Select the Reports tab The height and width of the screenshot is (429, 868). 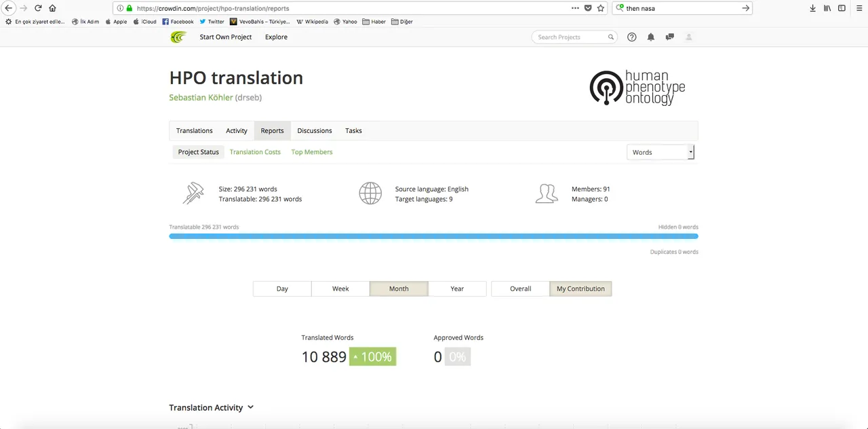[x=273, y=130]
